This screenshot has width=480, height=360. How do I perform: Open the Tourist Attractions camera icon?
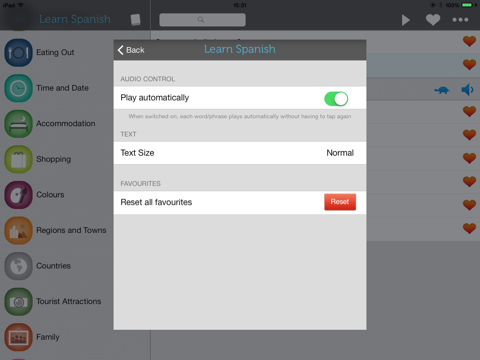pos(18,302)
